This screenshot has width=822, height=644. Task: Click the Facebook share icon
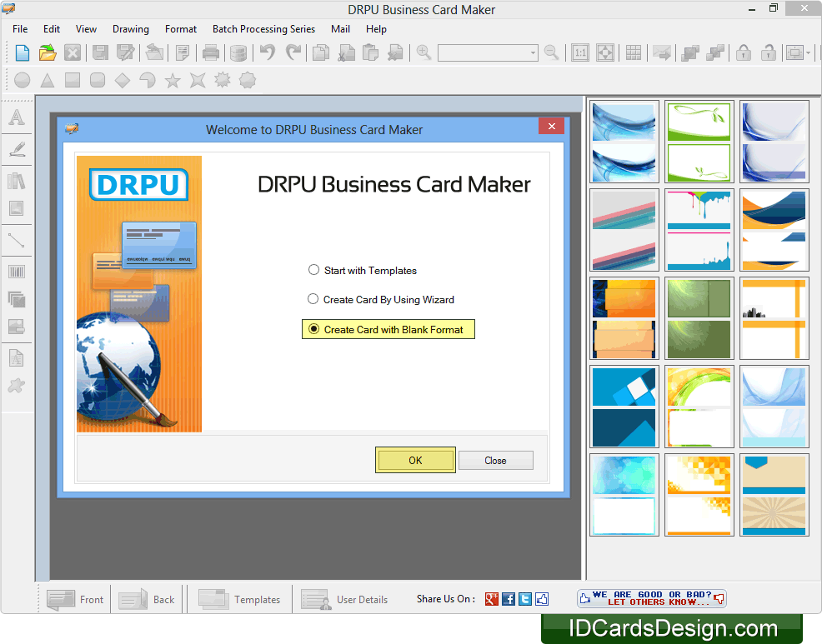[x=509, y=599]
